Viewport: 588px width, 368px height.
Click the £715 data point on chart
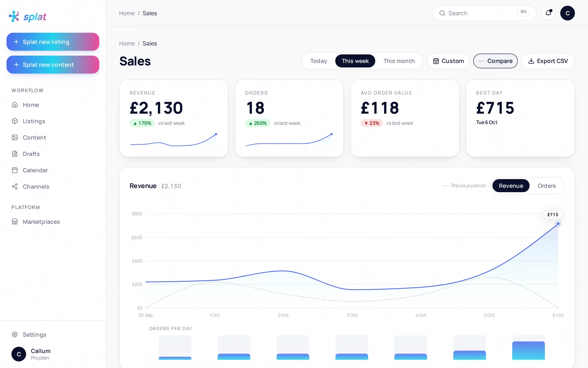[x=558, y=224]
